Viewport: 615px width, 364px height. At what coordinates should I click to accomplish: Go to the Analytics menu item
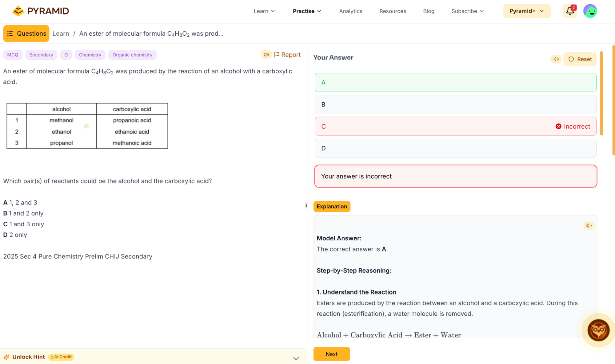[350, 11]
